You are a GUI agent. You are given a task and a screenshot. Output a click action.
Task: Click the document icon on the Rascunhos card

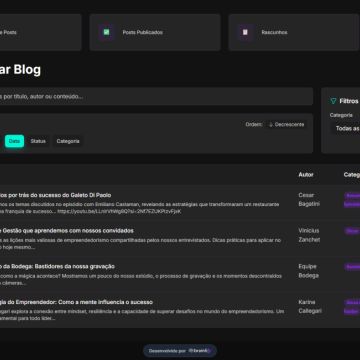tap(245, 32)
